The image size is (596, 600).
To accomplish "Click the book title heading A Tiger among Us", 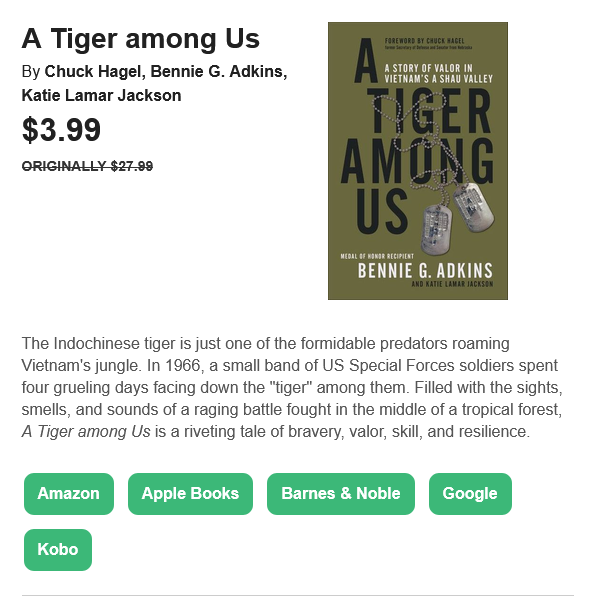I will point(141,38).
